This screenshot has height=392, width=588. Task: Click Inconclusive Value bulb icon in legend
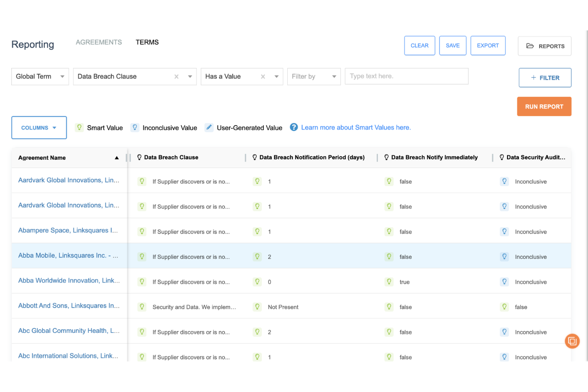[x=135, y=127]
